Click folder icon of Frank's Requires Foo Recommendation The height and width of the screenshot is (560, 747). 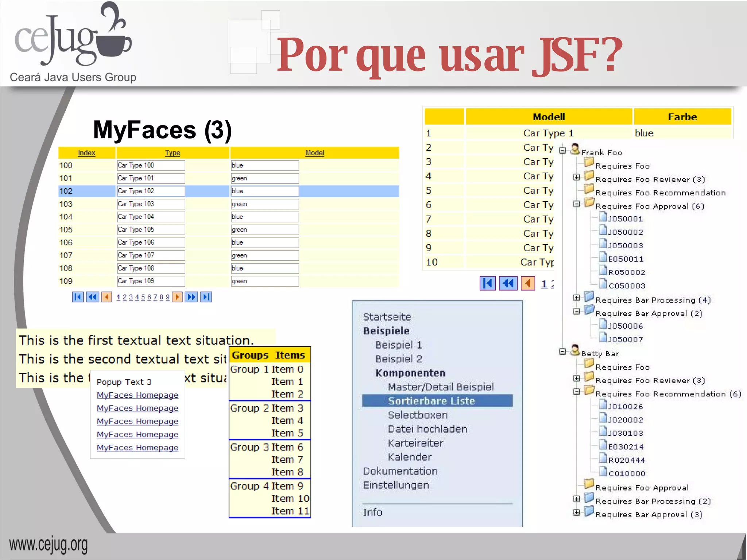coord(589,189)
